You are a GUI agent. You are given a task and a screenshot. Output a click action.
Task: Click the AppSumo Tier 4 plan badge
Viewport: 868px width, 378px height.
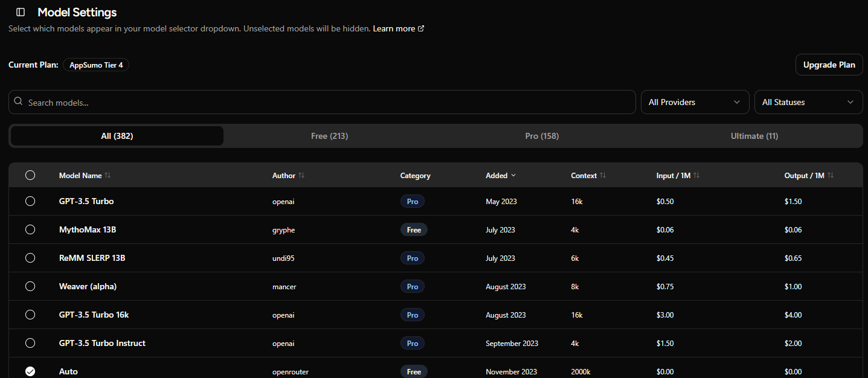click(96, 65)
